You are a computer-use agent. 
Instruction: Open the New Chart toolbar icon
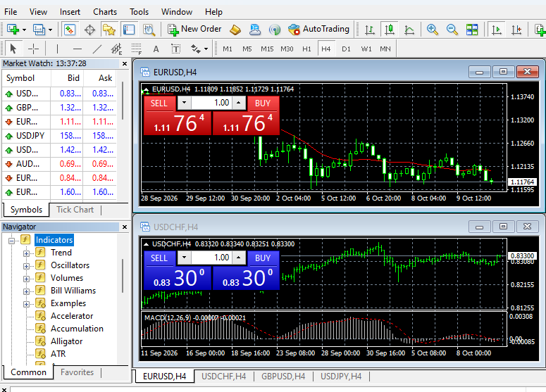tap(13, 30)
